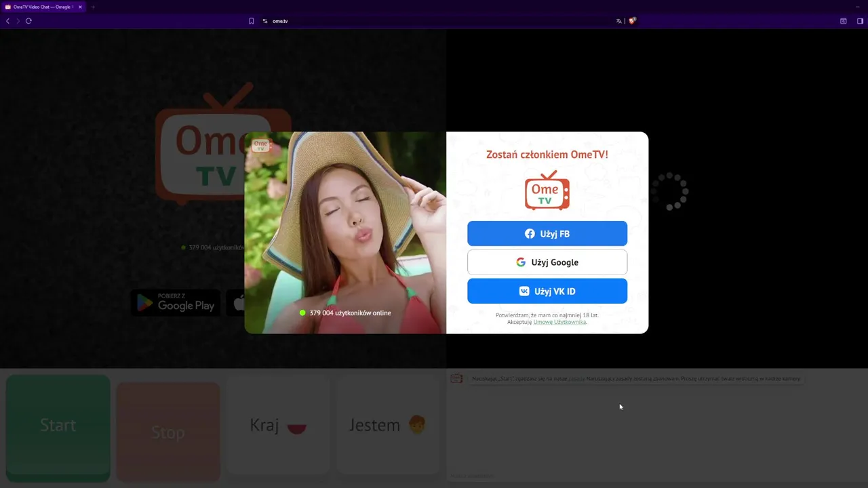Screen dimensions: 868x488
Task: Reload the page with the refresh icon
Action: coord(28,21)
